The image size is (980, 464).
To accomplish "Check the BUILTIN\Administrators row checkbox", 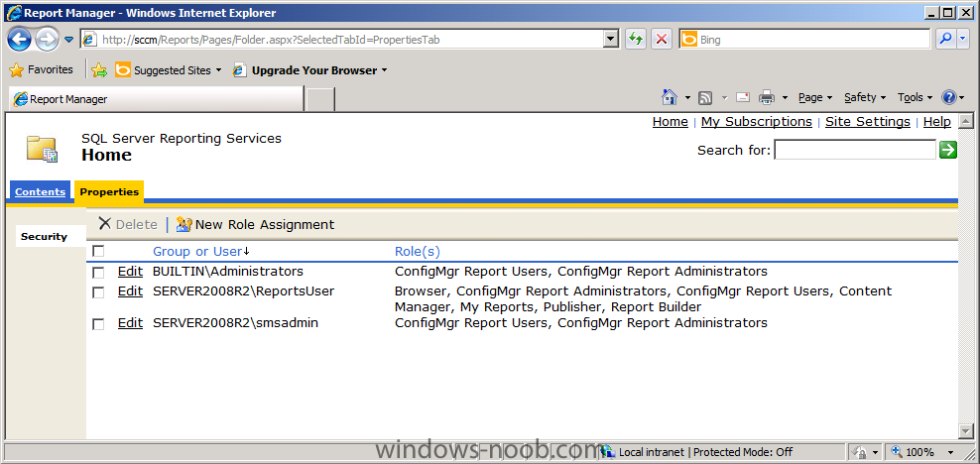I will coord(98,273).
